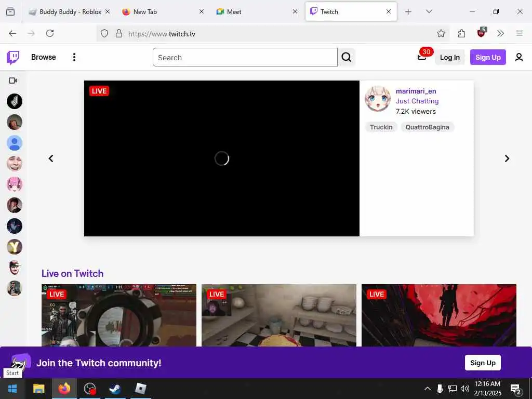This screenshot has height=399, width=532.
Task: Close the Meet tab
Action: 295,11
